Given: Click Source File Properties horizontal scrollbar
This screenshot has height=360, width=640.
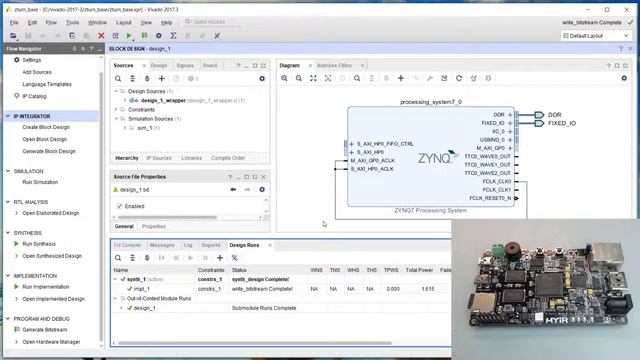Looking at the screenshot, I should click(x=167, y=218).
